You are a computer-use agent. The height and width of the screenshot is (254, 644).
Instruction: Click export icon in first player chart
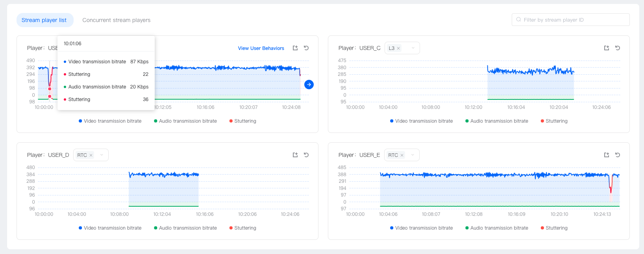coord(295,48)
